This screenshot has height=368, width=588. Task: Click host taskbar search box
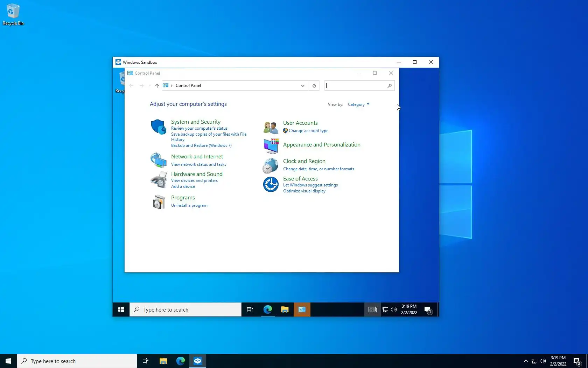(x=77, y=361)
